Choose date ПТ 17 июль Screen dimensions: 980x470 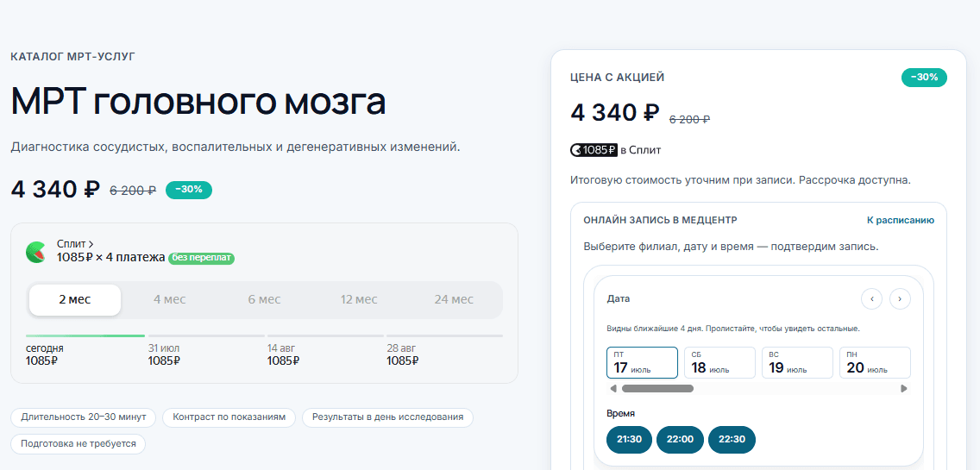[642, 362]
